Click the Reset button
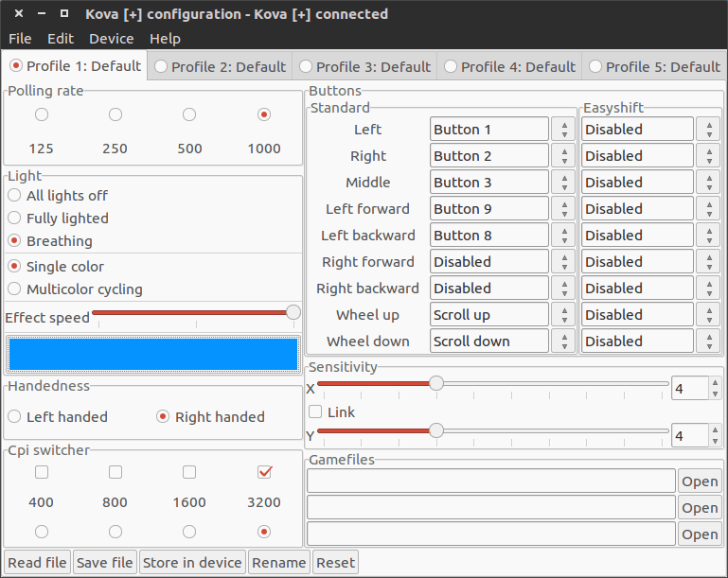 [335, 563]
